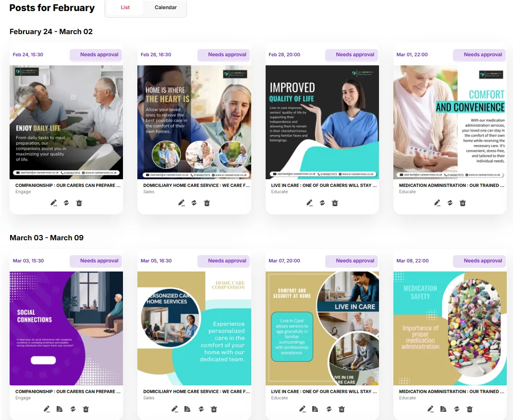513x420 pixels.
Task: Open palette icon on Mar 08 post
Action: (x=443, y=409)
